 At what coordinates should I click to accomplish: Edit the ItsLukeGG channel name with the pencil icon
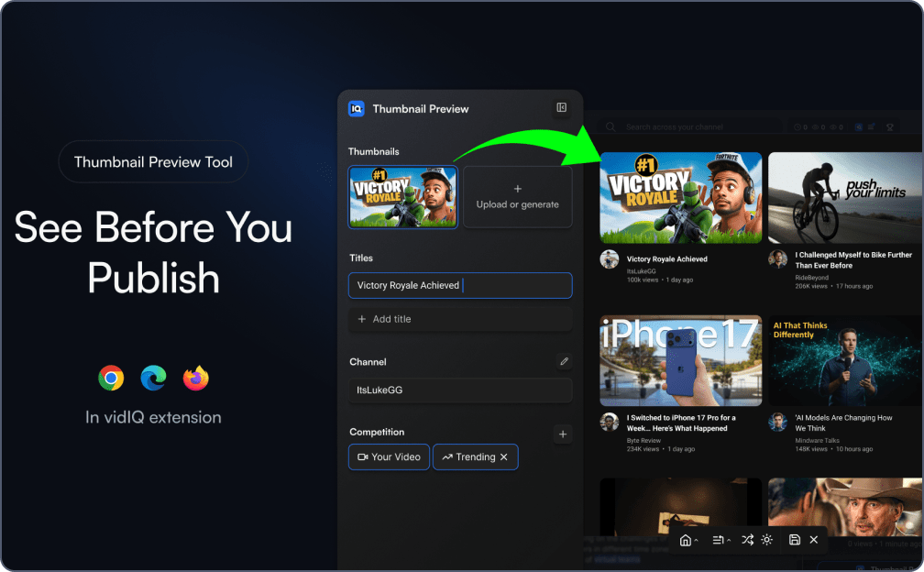564,362
